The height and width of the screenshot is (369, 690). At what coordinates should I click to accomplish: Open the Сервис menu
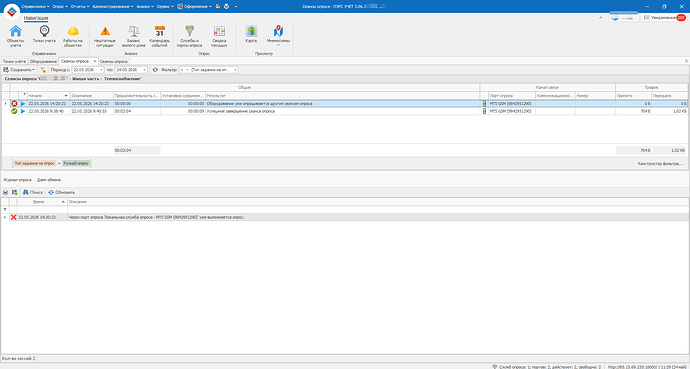click(x=165, y=7)
